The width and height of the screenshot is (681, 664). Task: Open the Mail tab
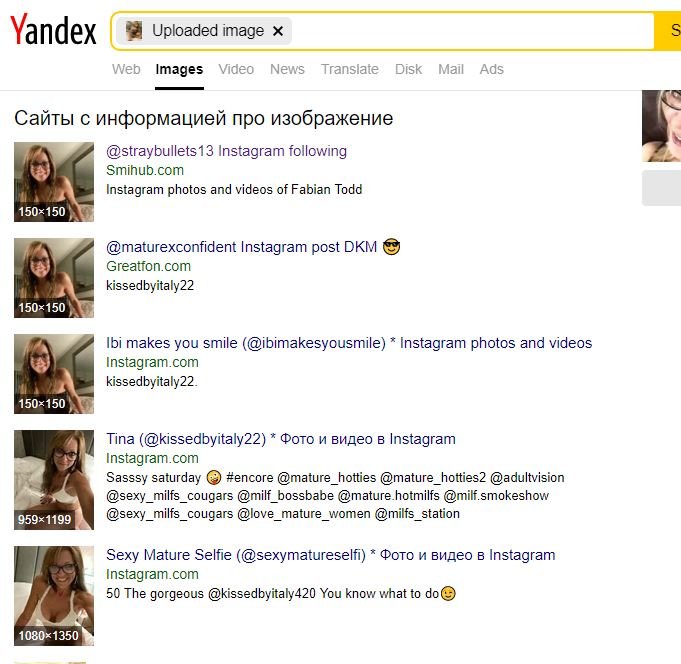pyautogui.click(x=451, y=69)
